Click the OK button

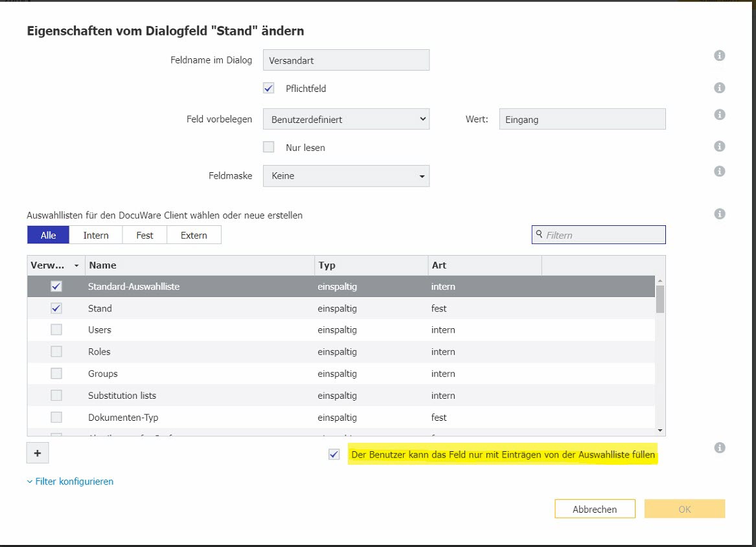click(684, 509)
